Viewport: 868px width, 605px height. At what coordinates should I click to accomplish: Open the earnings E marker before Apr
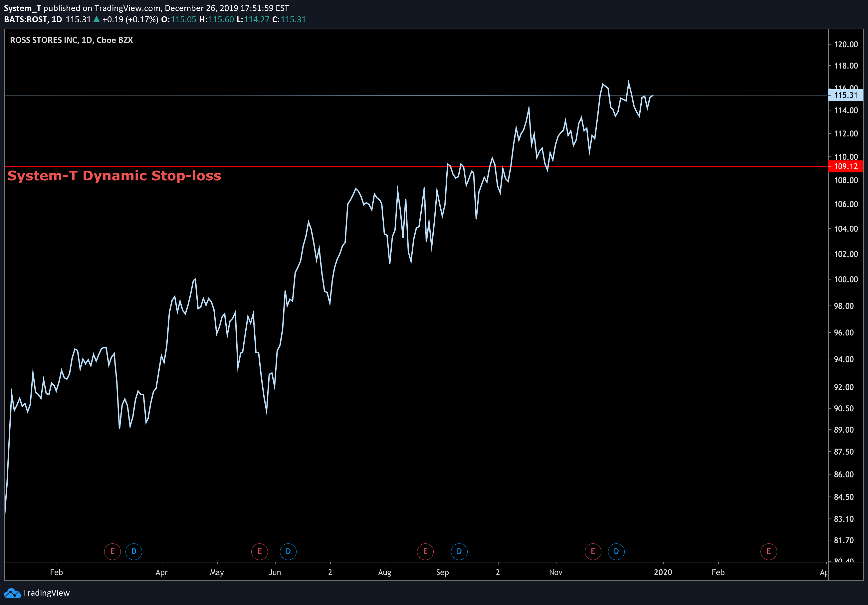[112, 551]
